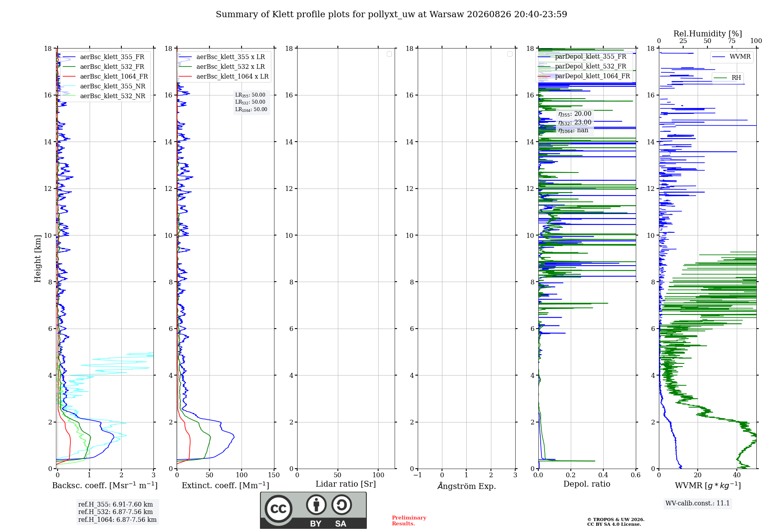
Task: Click the WVMR [g*kg⁻¹] axis label
Action: tap(708, 485)
